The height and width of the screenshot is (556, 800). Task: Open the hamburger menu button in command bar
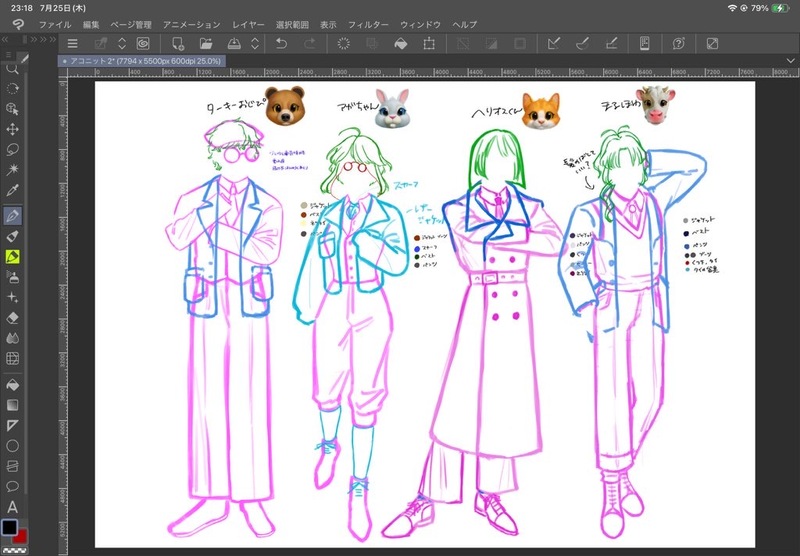[72, 44]
